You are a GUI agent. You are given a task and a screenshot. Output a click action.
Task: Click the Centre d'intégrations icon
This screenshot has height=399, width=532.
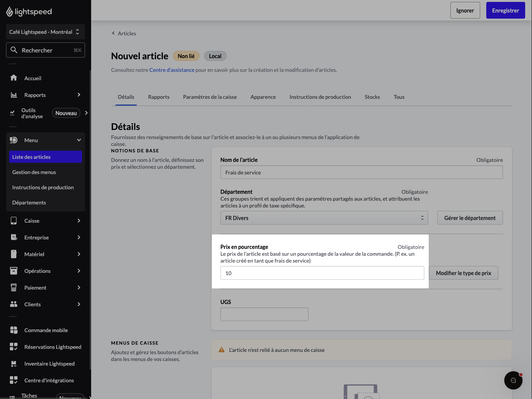[14, 380]
